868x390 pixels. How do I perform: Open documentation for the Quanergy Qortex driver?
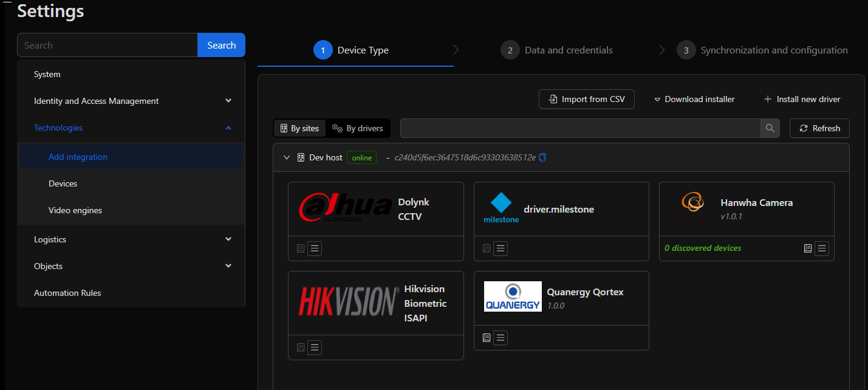[x=486, y=338]
